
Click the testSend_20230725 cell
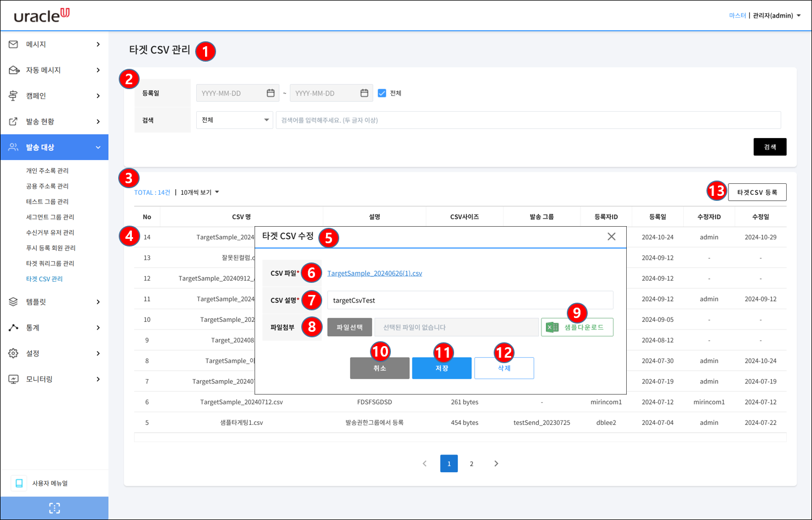tap(542, 423)
